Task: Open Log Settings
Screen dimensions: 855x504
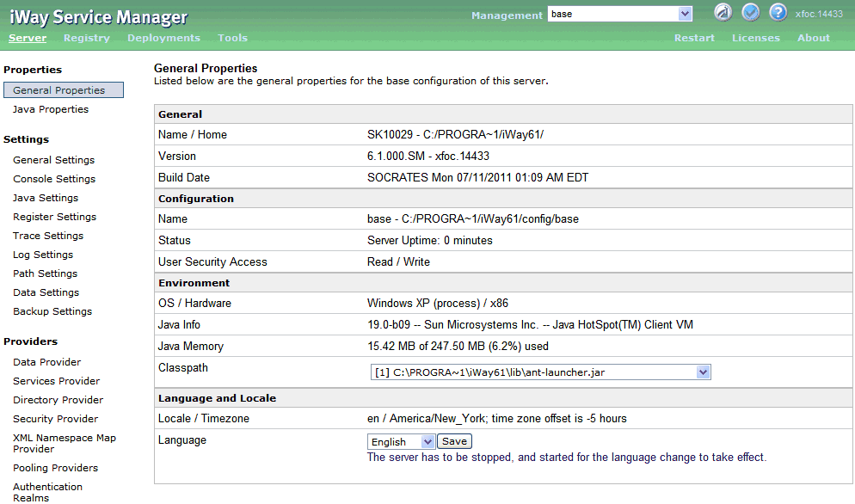Action: click(43, 255)
